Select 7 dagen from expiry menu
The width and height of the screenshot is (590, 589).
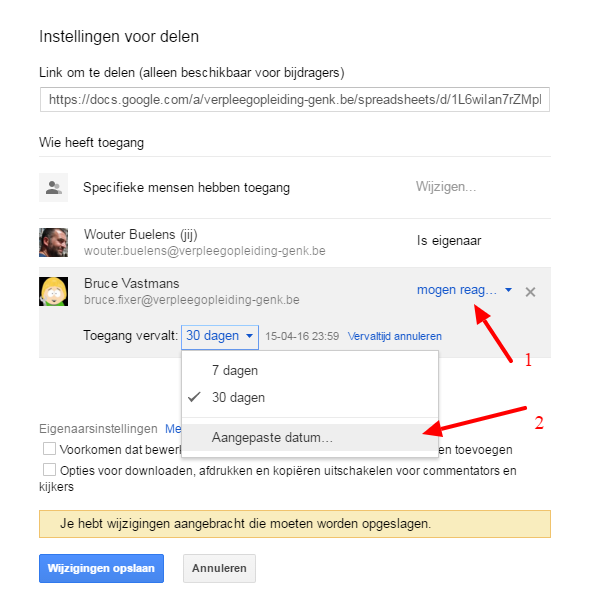pos(310,371)
